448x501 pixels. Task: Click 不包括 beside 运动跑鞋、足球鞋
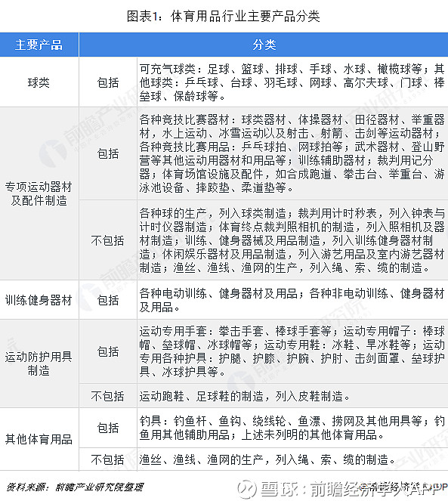(108, 396)
